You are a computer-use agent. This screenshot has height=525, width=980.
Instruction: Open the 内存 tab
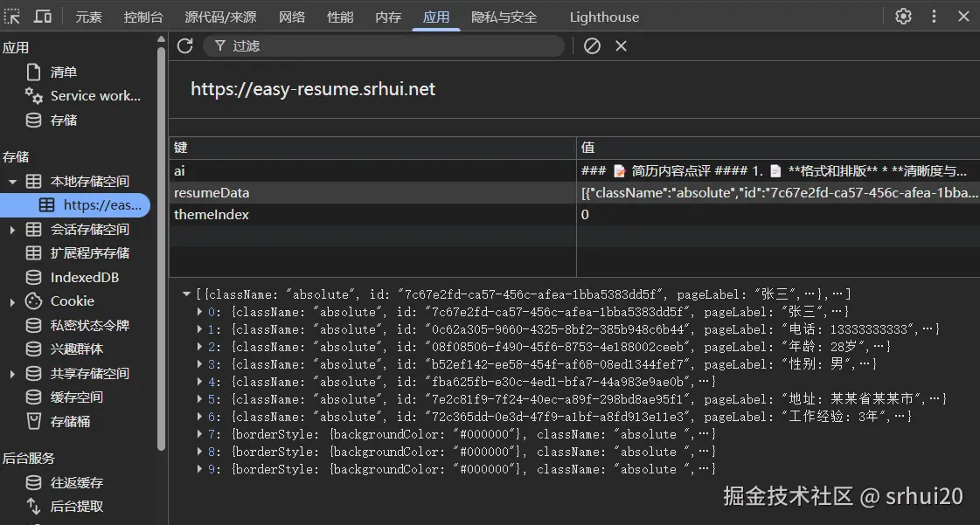click(388, 17)
